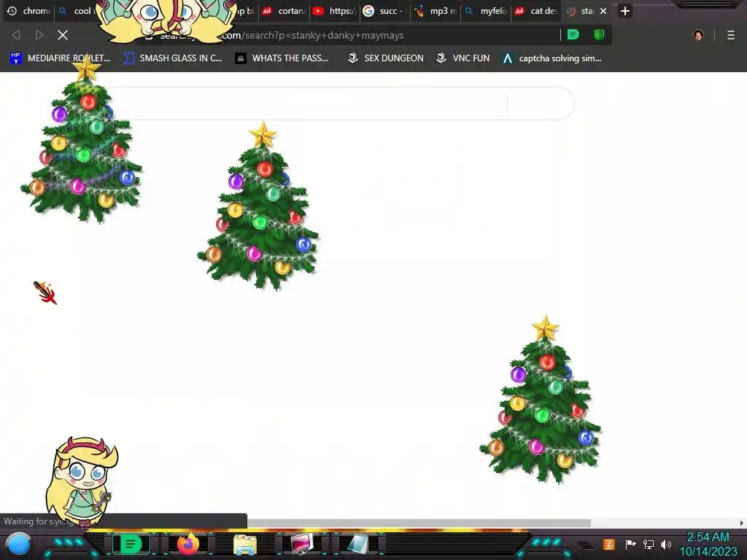Open the VNC FUN bookmark
Image resolution: width=747 pixels, height=560 pixels.
463,58
